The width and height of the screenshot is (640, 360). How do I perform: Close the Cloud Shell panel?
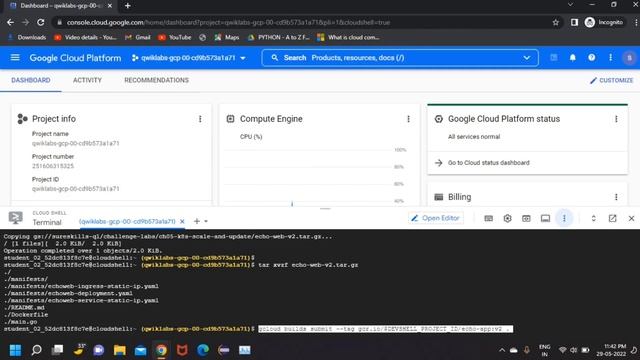[631, 218]
